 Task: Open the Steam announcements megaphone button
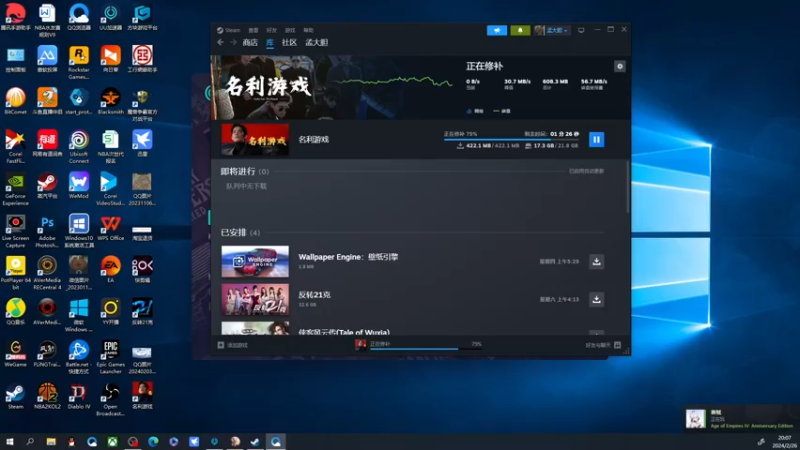click(496, 31)
